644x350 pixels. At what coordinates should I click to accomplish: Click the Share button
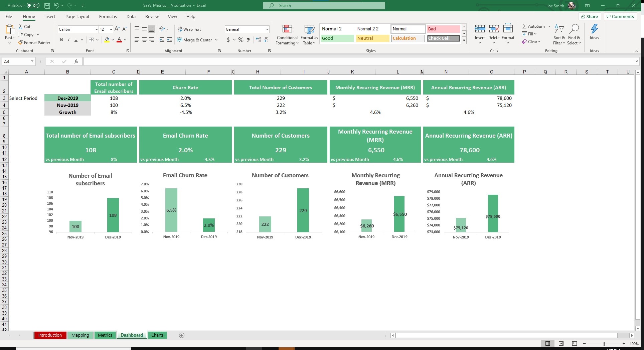590,16
